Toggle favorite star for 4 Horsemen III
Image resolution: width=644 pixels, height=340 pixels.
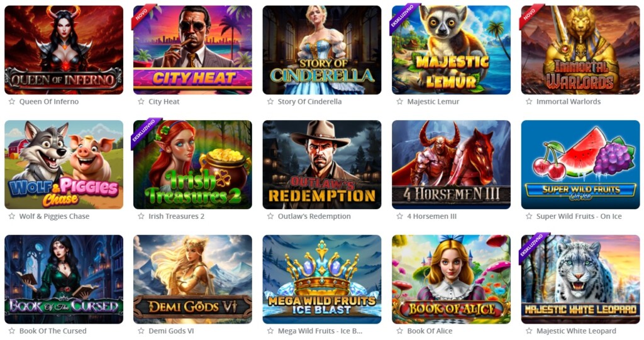pyautogui.click(x=399, y=216)
